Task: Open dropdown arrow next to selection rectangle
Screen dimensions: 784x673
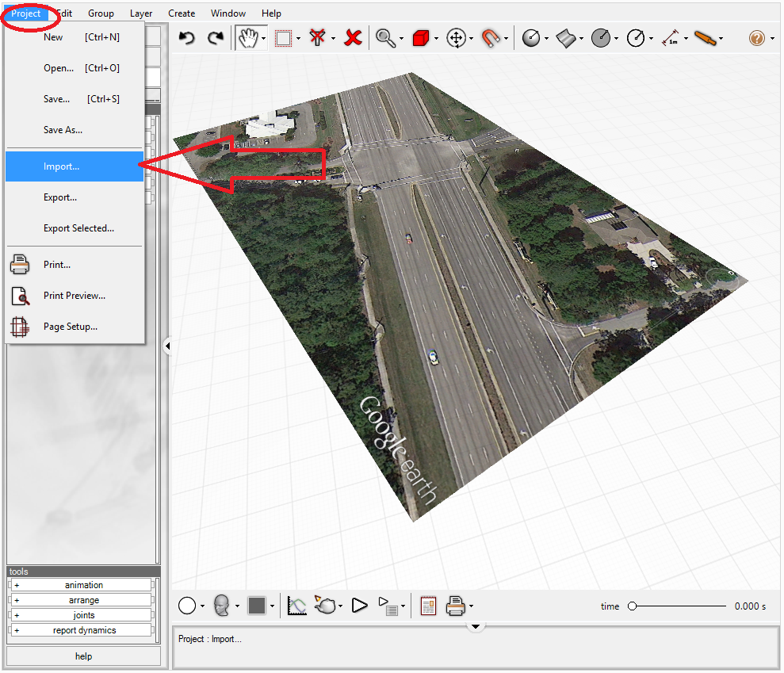Action: [299, 39]
